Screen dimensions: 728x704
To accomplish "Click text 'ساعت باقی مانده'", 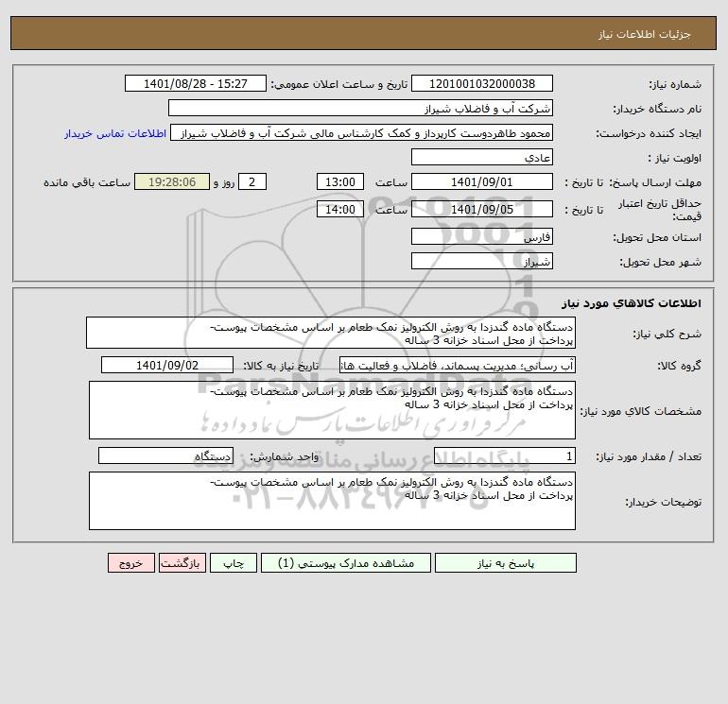I will 87,182.
